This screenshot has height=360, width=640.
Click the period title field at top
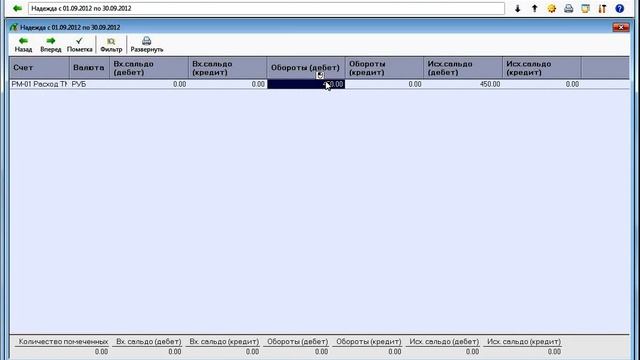pyautogui.click(x=266, y=8)
